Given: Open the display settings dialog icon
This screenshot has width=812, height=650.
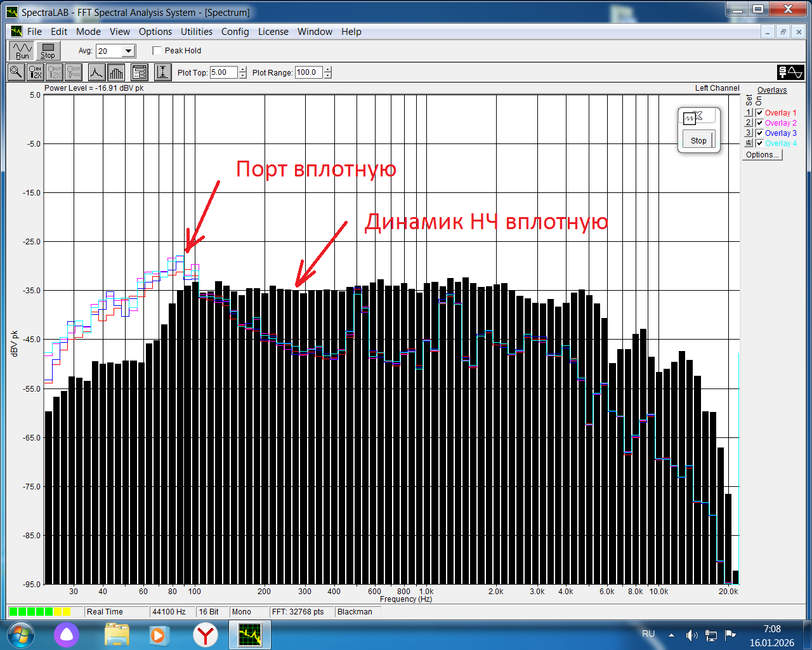Looking at the screenshot, I should 140,72.
